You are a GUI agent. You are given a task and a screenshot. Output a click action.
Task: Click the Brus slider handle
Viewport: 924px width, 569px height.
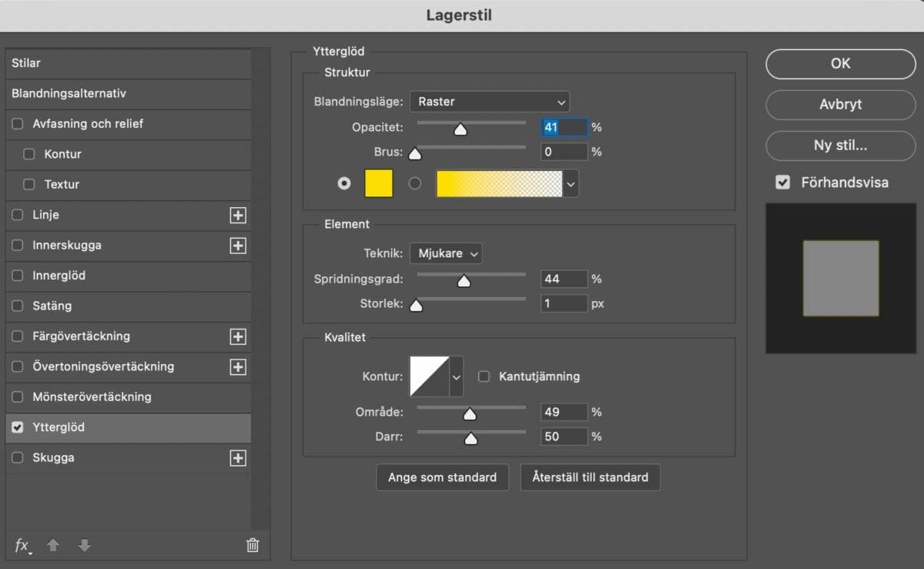[415, 154]
